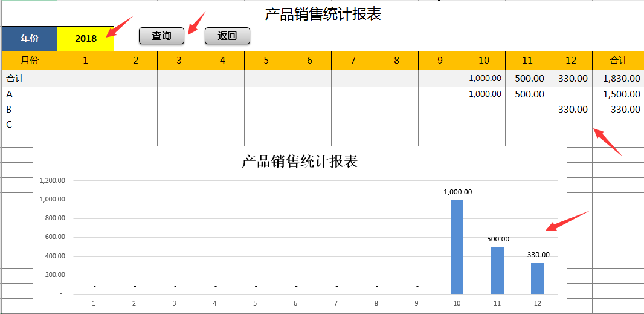Select B row's 330.00 cell under month 12
This screenshot has height=314, width=644.
[x=571, y=110]
